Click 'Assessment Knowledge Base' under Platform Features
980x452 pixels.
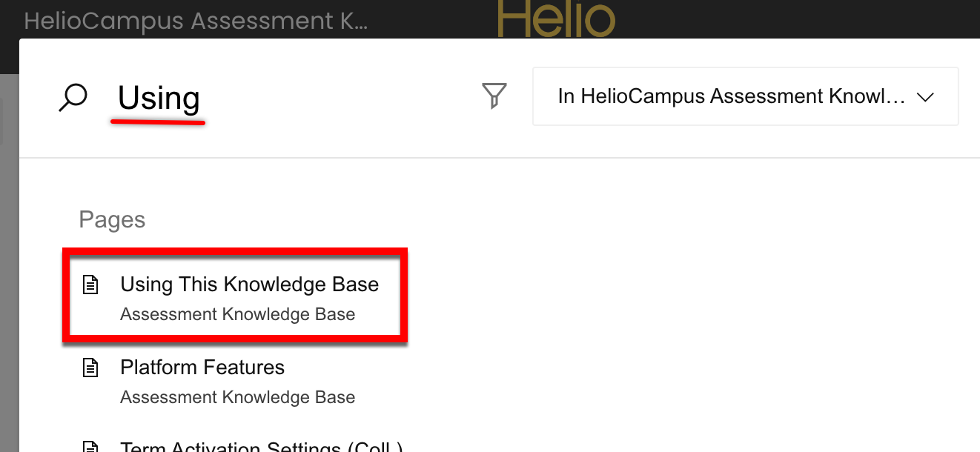[x=237, y=397]
